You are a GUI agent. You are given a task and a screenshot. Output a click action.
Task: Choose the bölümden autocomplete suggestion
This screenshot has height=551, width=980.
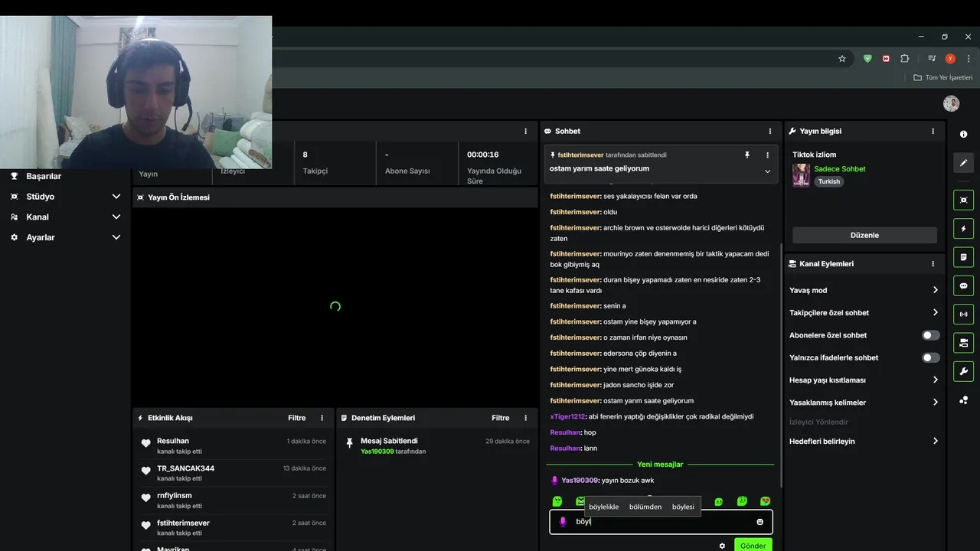(x=645, y=507)
